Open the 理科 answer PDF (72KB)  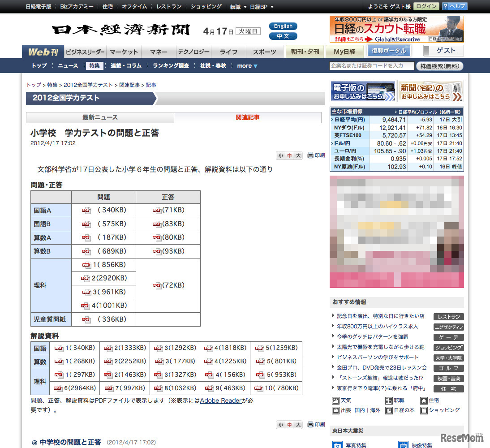(x=168, y=285)
